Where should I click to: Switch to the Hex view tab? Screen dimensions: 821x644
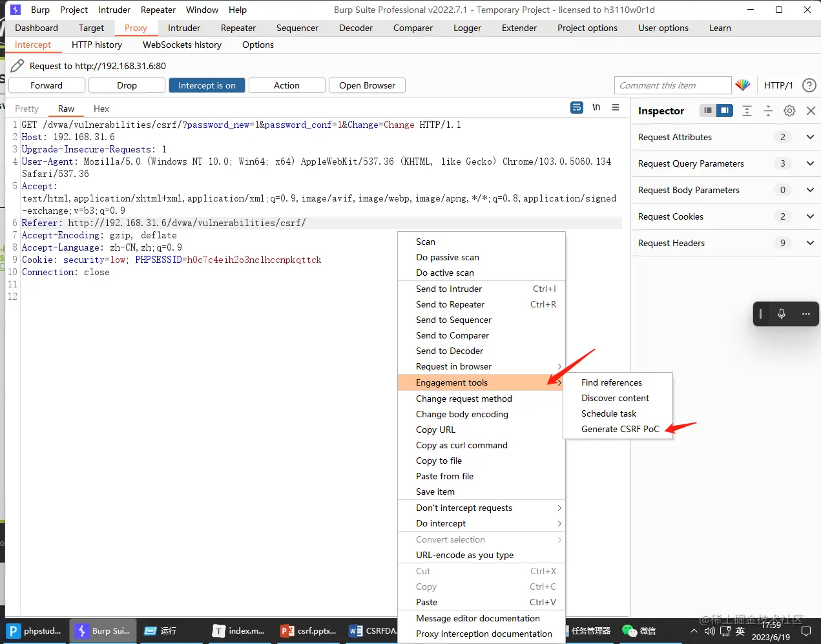tap(101, 109)
